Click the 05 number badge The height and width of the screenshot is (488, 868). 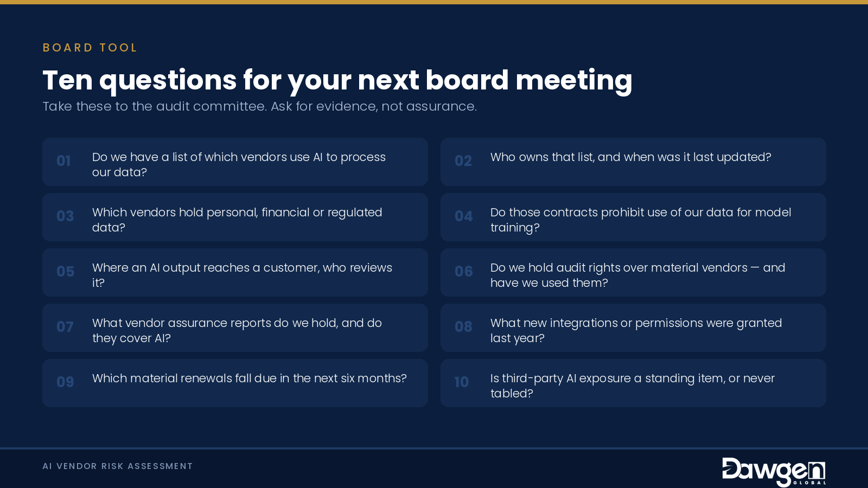point(66,272)
